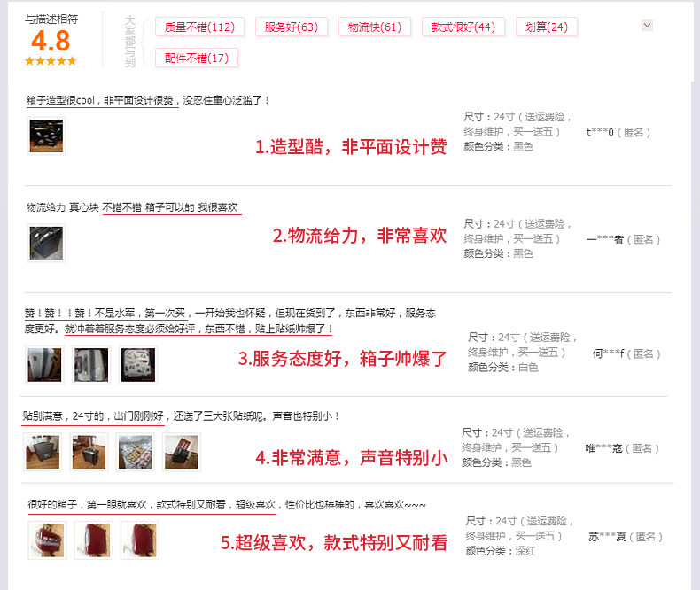Choose the 款式很好(44) tag
This screenshot has width=700, height=590.
pyautogui.click(x=463, y=27)
